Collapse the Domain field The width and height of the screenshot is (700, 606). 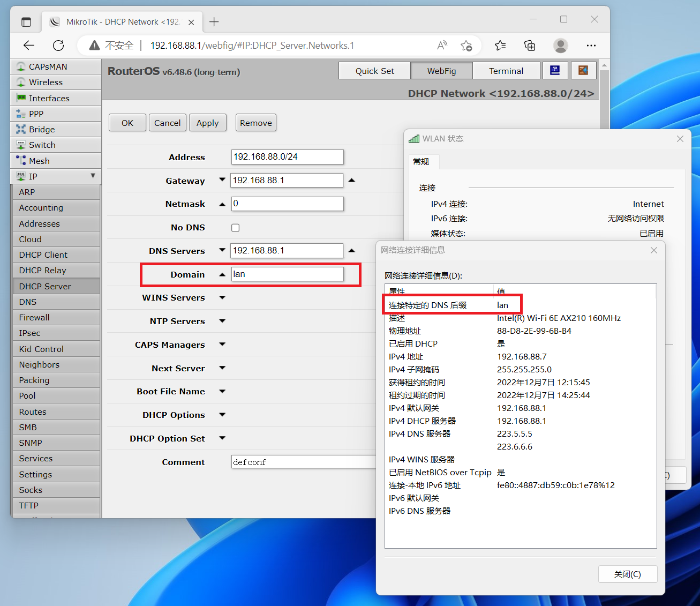(222, 274)
